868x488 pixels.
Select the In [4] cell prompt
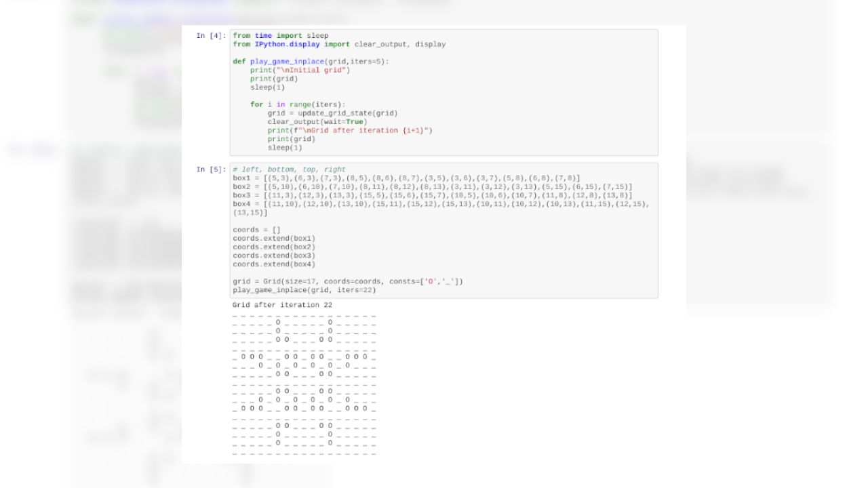tap(211, 36)
